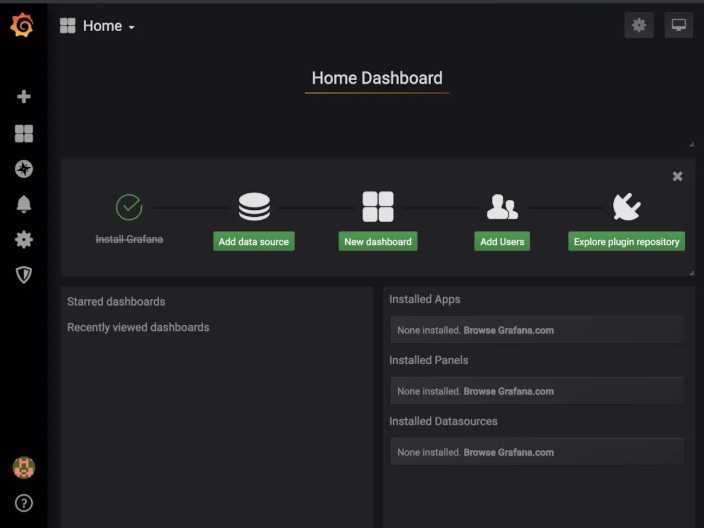Open the Alerting bell icon

pyautogui.click(x=24, y=204)
